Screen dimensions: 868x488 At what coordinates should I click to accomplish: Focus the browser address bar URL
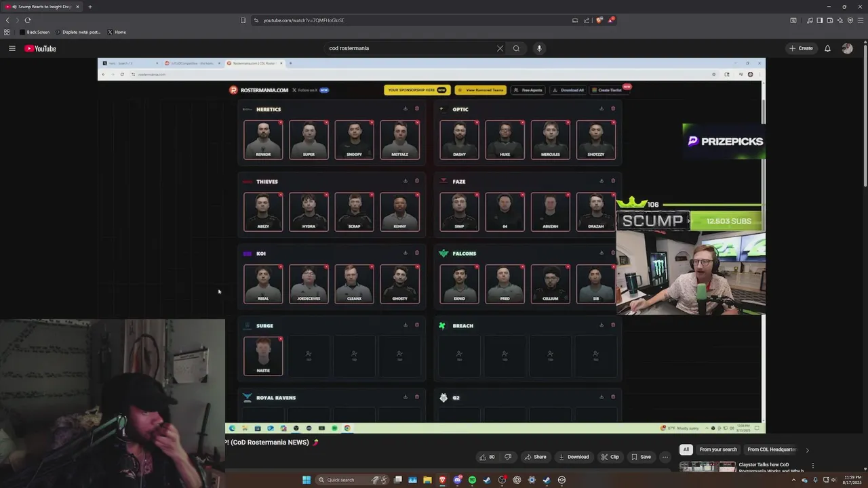304,20
